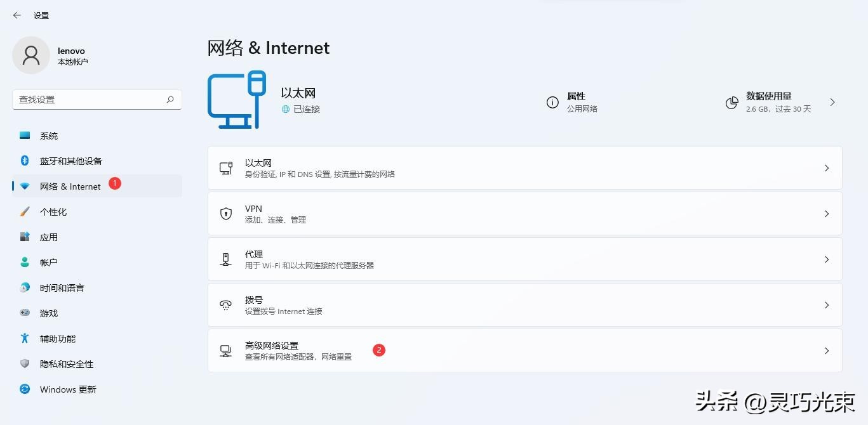
Task: Open 个性化 from the sidebar
Action: [53, 211]
